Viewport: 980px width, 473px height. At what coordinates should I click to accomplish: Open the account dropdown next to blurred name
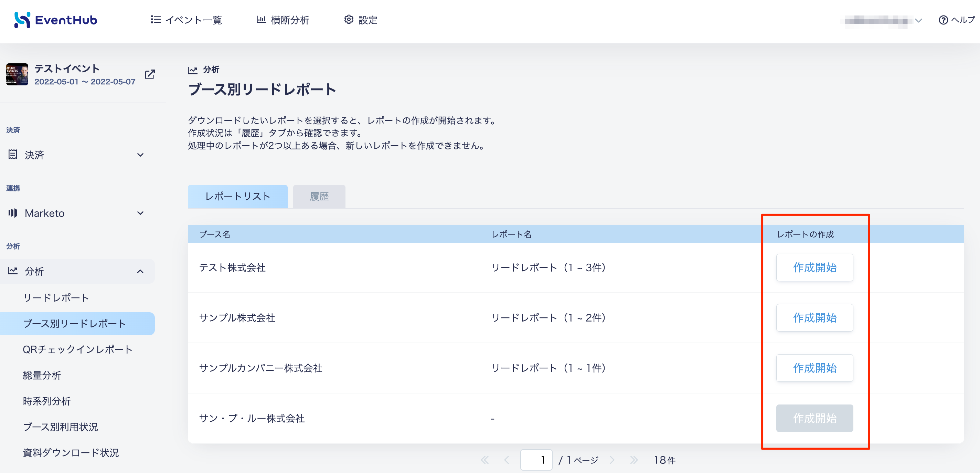coord(919,21)
